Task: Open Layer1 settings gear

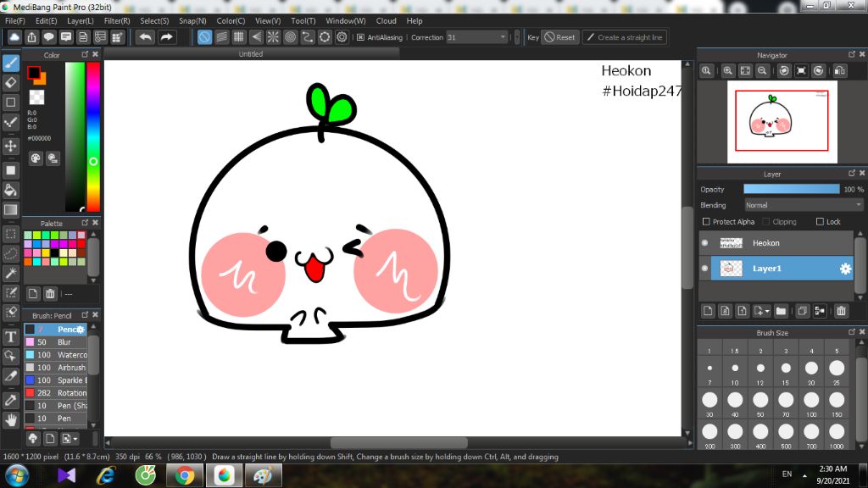Action: pyautogui.click(x=845, y=269)
